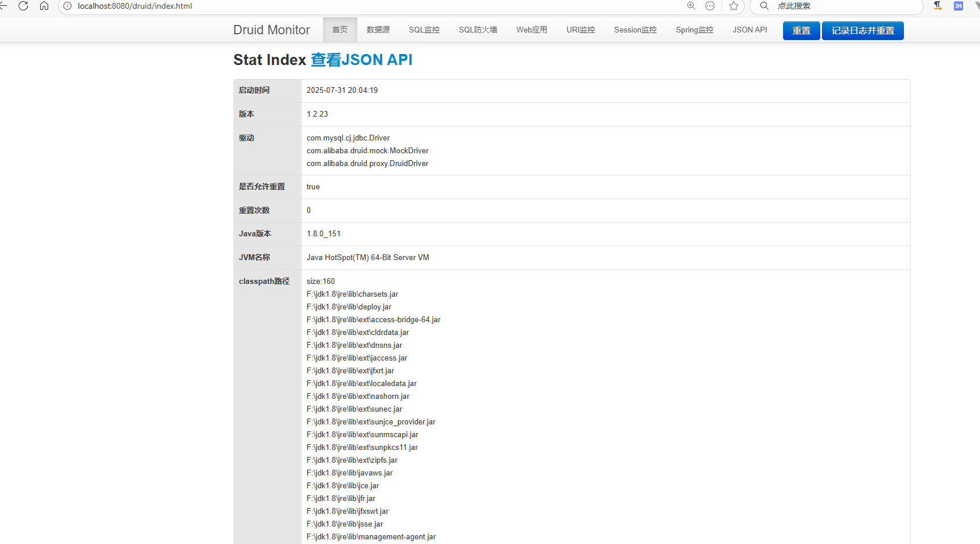Screen dimensions: 980x544
Task: Click the jfxrt.jar classpath entry
Action: pos(350,370)
